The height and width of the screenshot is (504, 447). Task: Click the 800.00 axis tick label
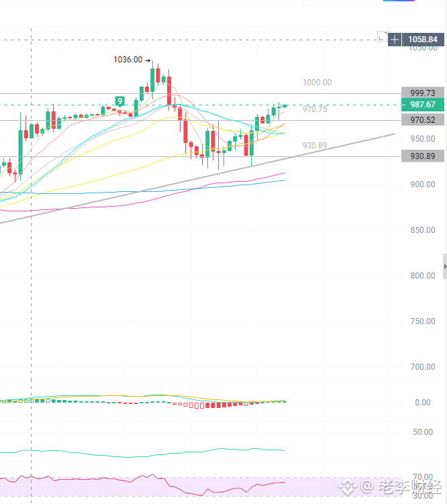pos(423,276)
